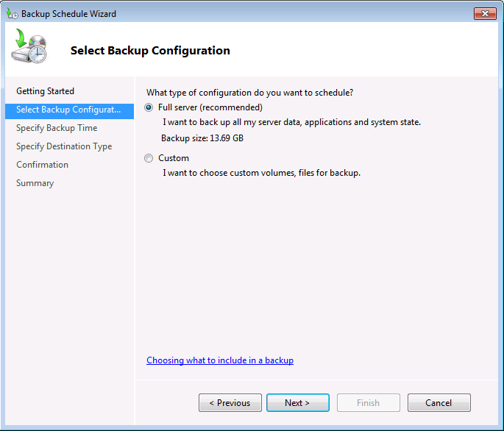Select the Select Backup Configuration step in sidebar

click(x=68, y=110)
